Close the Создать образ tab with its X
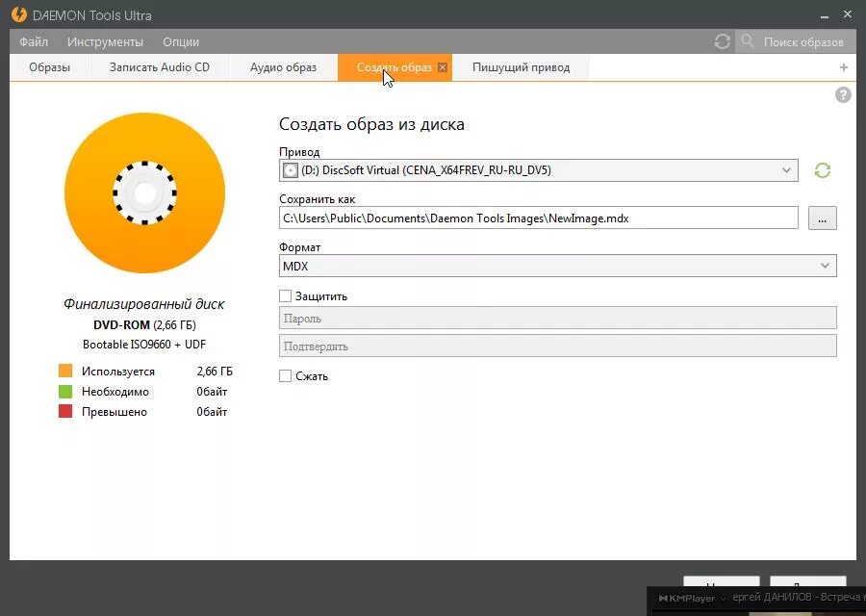The height and width of the screenshot is (616, 866). [443, 67]
